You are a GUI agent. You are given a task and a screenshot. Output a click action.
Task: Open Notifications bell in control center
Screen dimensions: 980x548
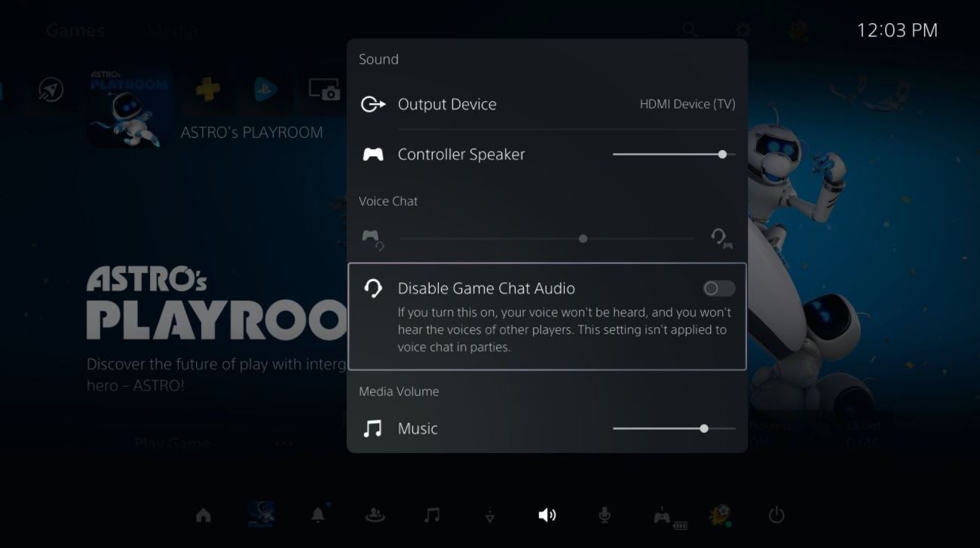[x=318, y=515]
